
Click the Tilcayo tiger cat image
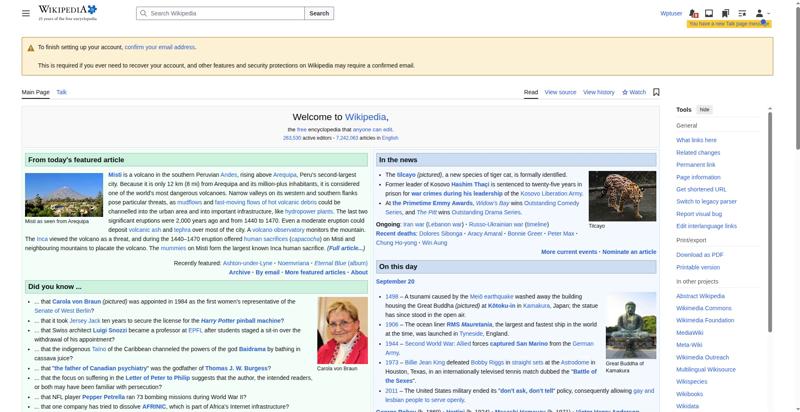(622, 196)
